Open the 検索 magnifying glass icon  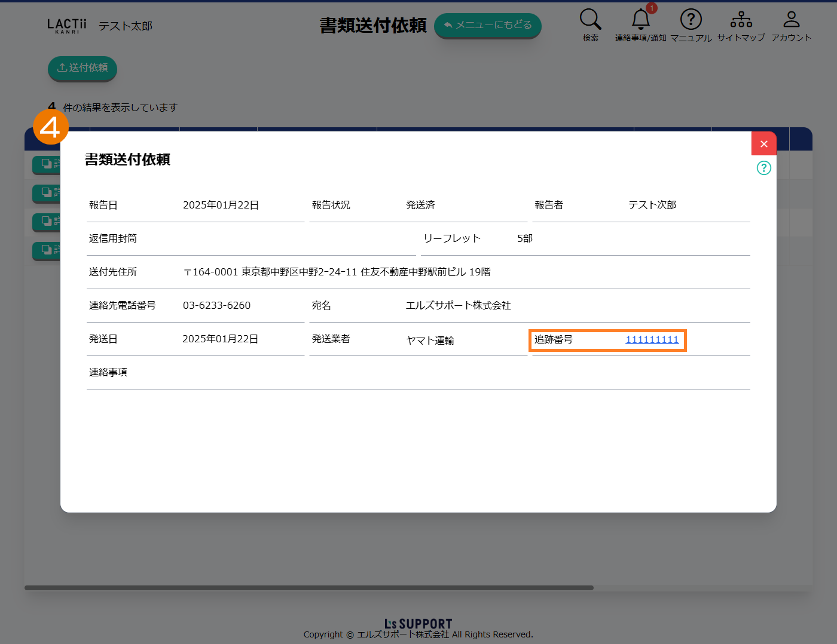coord(590,20)
